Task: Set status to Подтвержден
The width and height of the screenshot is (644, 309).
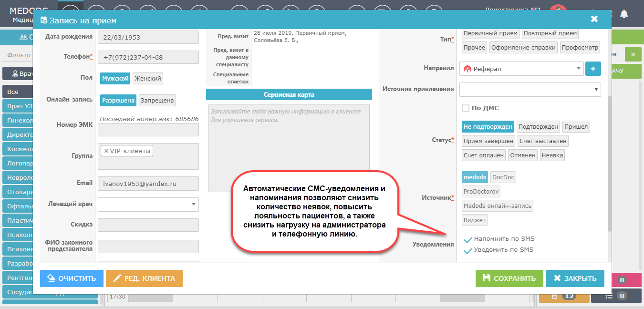Action: coord(538,127)
